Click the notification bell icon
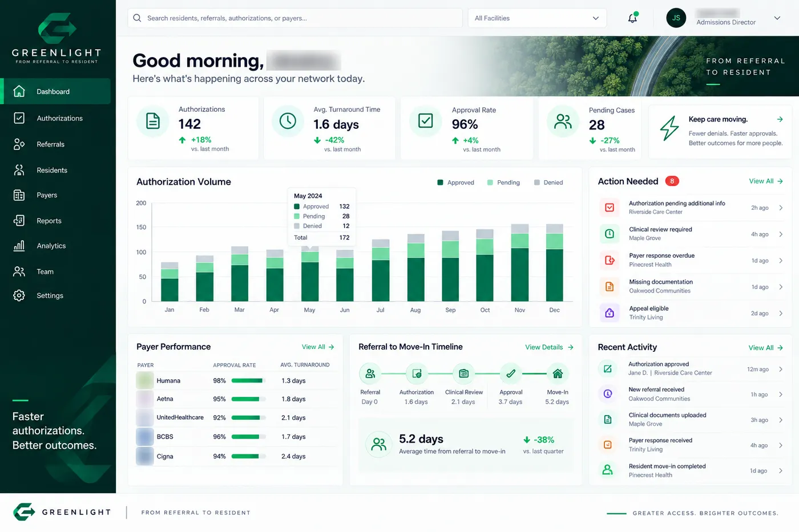 (632, 18)
